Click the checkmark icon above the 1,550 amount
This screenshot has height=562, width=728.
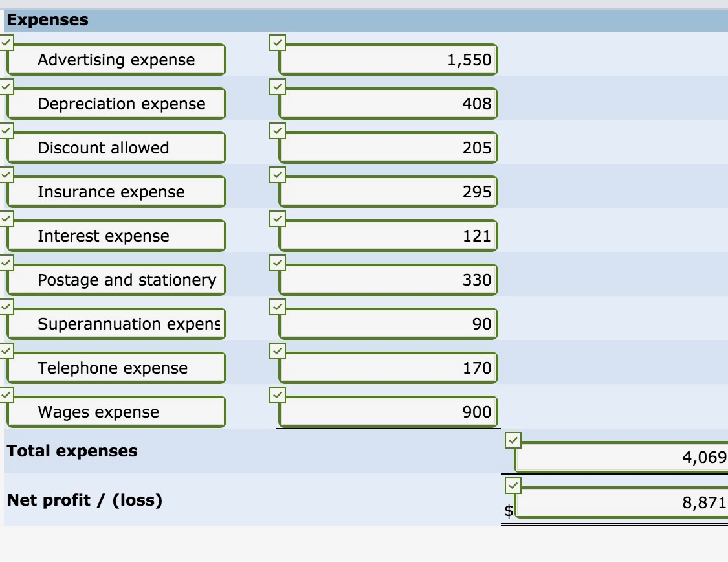(278, 43)
